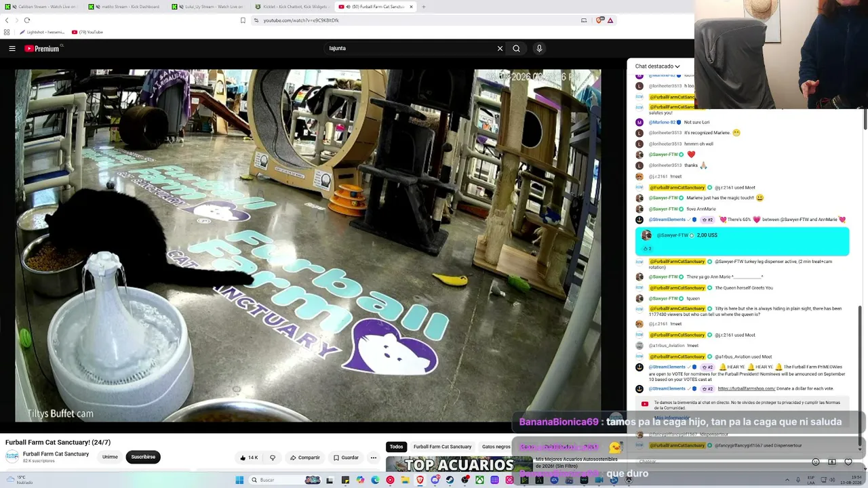Switch to the Lulu_Uy Stream tab

209,7
